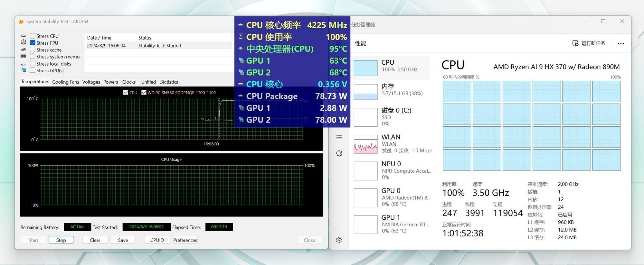Open the three-dot more options menu
Viewport: 644px width, 265px height.
tap(621, 43)
